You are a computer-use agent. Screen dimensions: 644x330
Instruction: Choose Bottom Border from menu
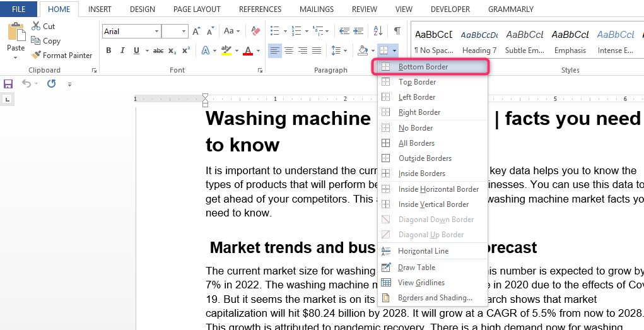(x=433, y=67)
